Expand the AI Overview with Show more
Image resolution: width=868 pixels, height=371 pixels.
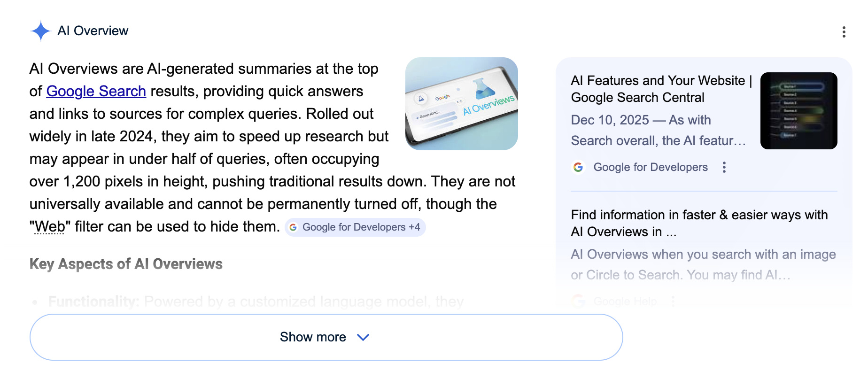313,337
